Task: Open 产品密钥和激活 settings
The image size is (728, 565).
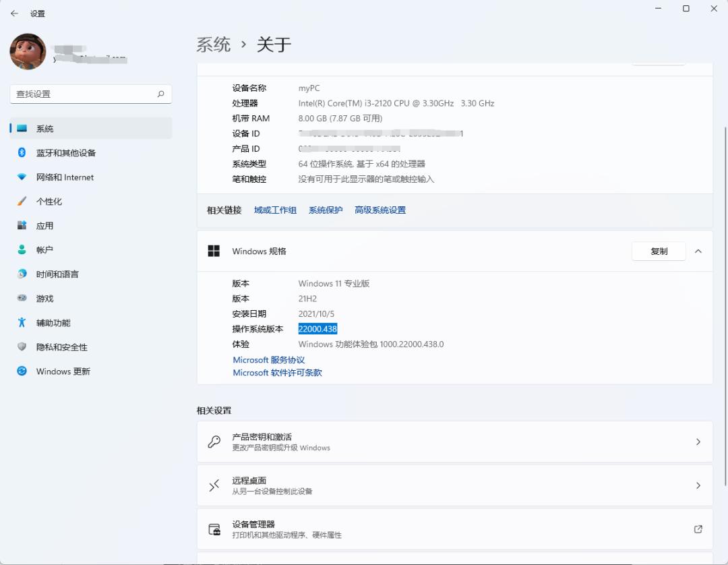Action: pos(455,442)
